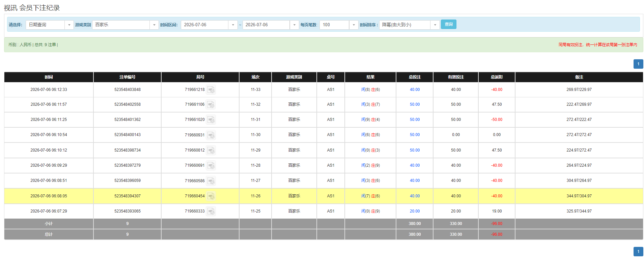Screen dimensions: 644x259
Task: Select bet number 523548400143
Action: (x=128, y=135)
